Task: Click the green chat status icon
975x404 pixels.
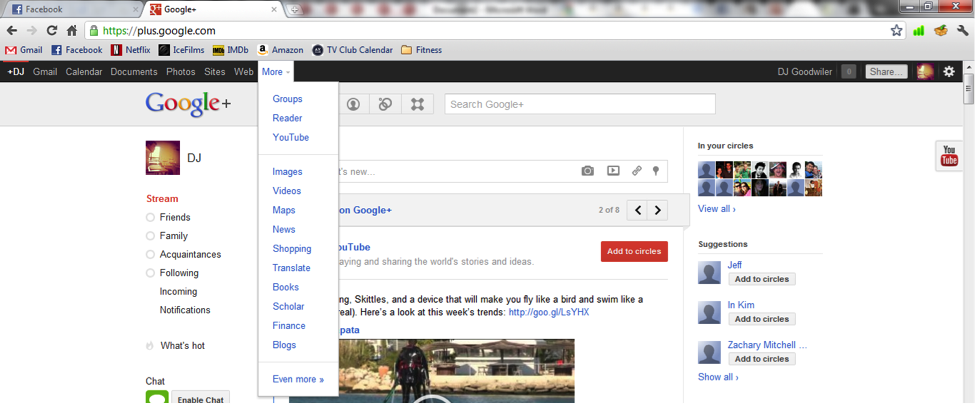Action: pos(157,398)
